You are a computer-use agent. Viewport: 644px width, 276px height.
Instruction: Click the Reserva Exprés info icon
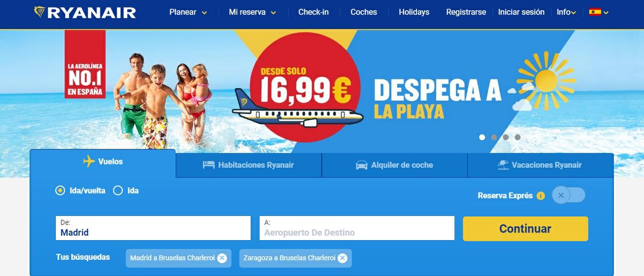[540, 196]
